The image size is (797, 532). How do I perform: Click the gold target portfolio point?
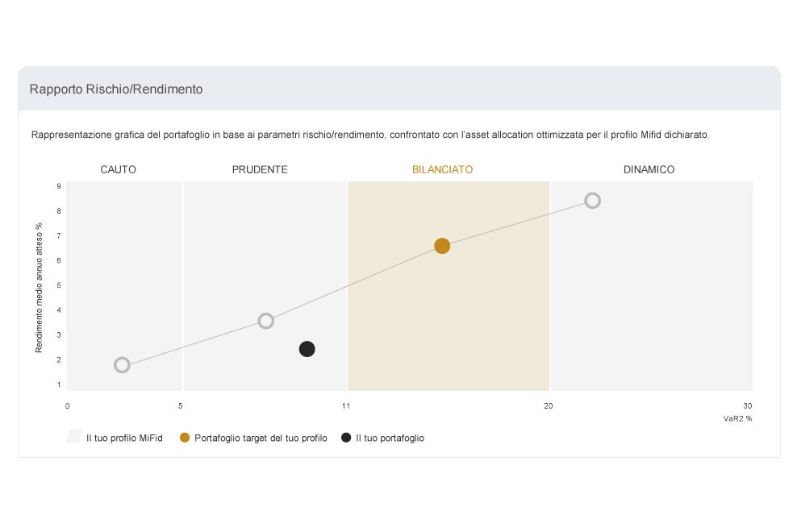point(442,246)
